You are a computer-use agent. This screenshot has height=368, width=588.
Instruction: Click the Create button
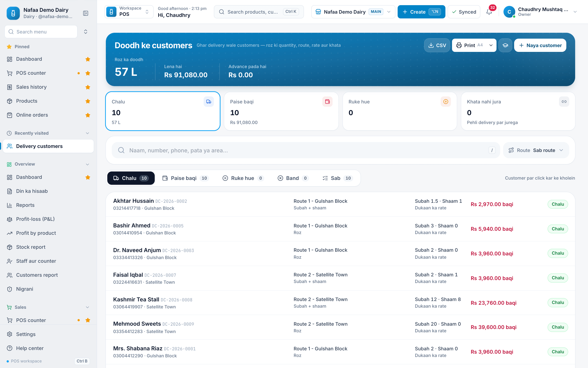click(x=421, y=12)
